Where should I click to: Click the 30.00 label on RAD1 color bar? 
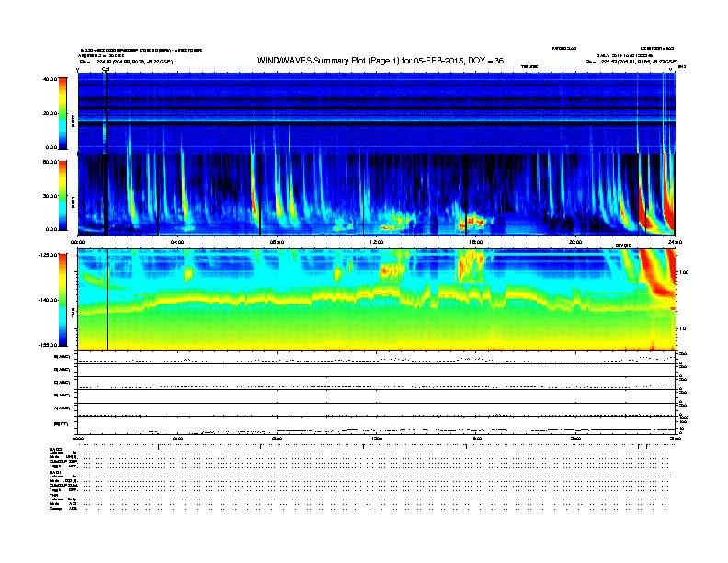51,196
